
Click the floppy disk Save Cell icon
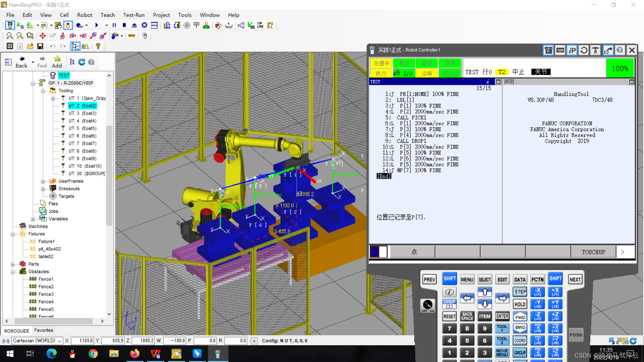tap(40, 46)
